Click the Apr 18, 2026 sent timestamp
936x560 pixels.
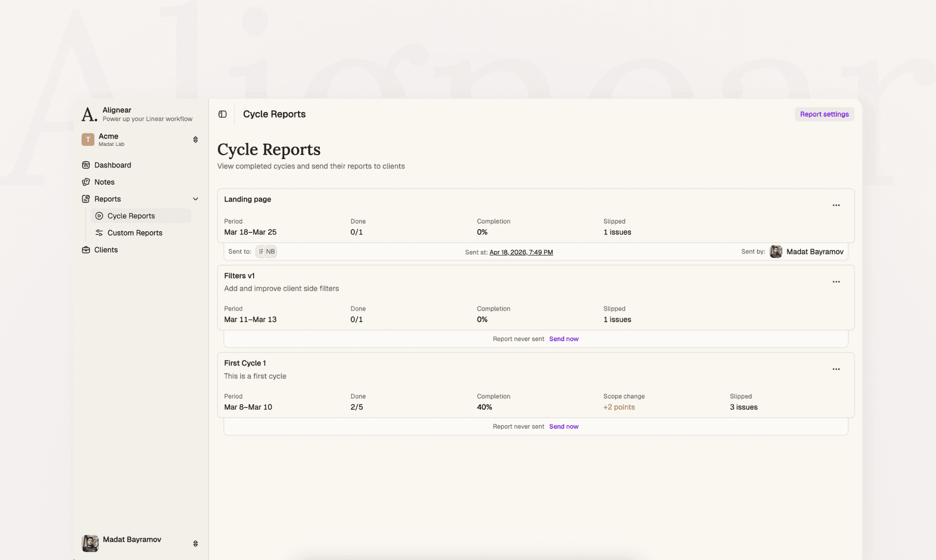pyautogui.click(x=521, y=253)
